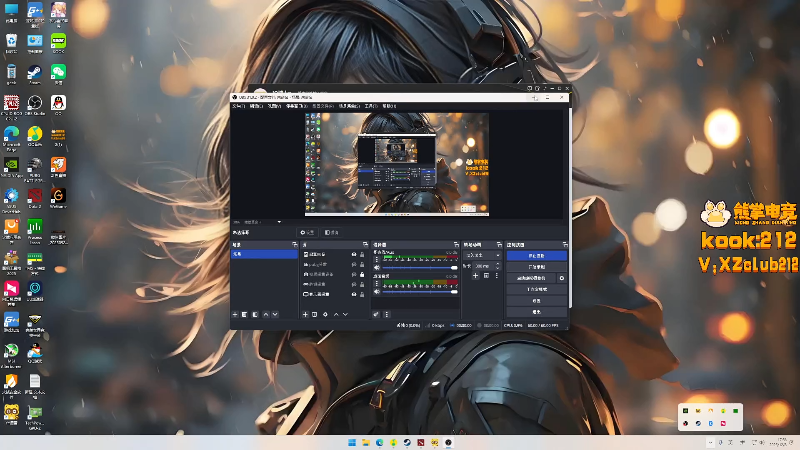This screenshot has width=800, height=450.
Task: Open OBS Studio desktop shortcut
Action: coord(35,106)
